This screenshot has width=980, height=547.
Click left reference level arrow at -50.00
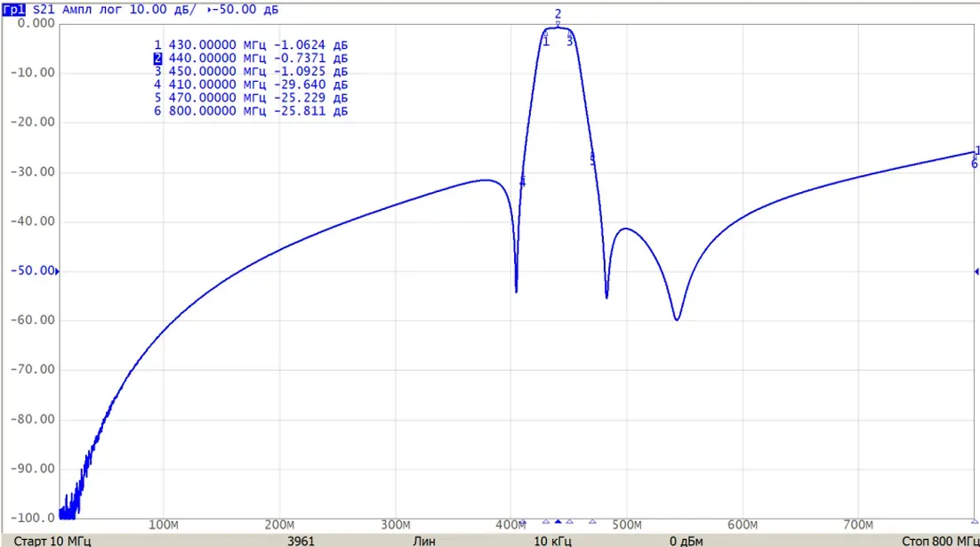[58, 271]
